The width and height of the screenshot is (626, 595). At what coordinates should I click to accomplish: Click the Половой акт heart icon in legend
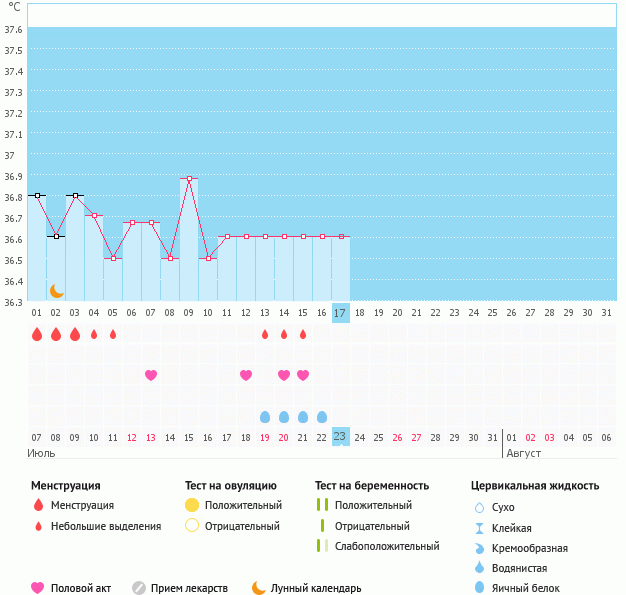tap(38, 588)
